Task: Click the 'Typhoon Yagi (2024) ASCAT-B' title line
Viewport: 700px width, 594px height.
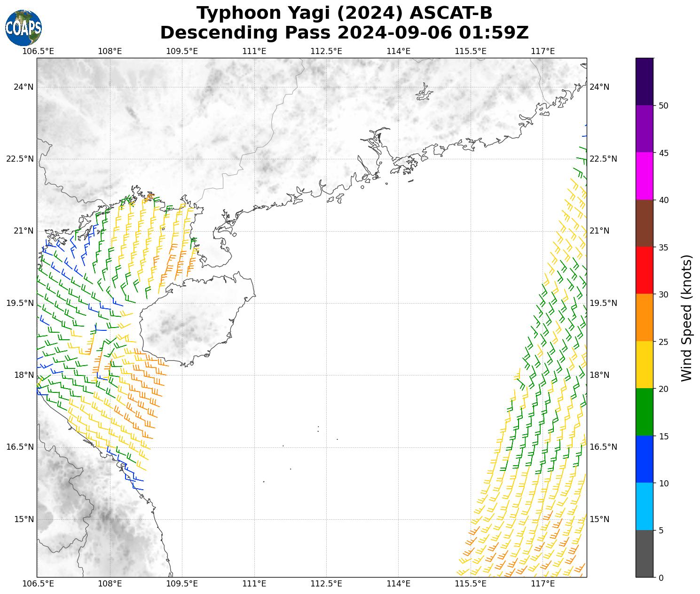Action: [x=344, y=13]
